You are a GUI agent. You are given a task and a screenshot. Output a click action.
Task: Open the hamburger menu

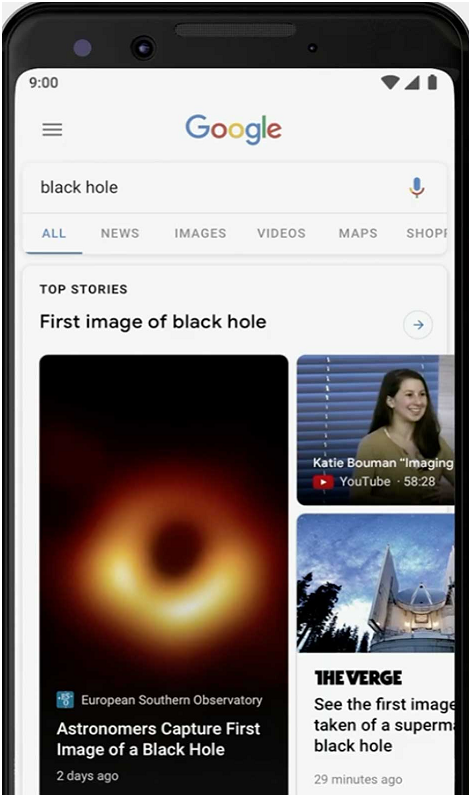click(x=52, y=129)
